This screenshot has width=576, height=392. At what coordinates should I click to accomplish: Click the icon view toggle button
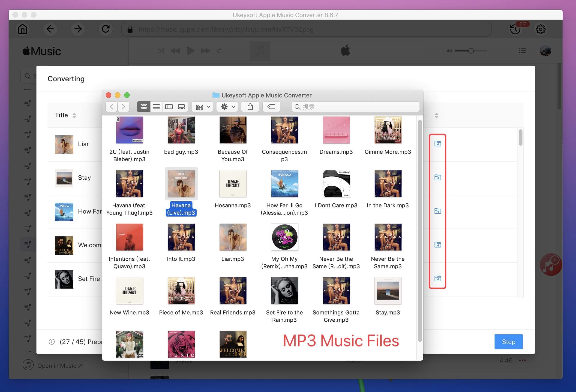pos(143,106)
